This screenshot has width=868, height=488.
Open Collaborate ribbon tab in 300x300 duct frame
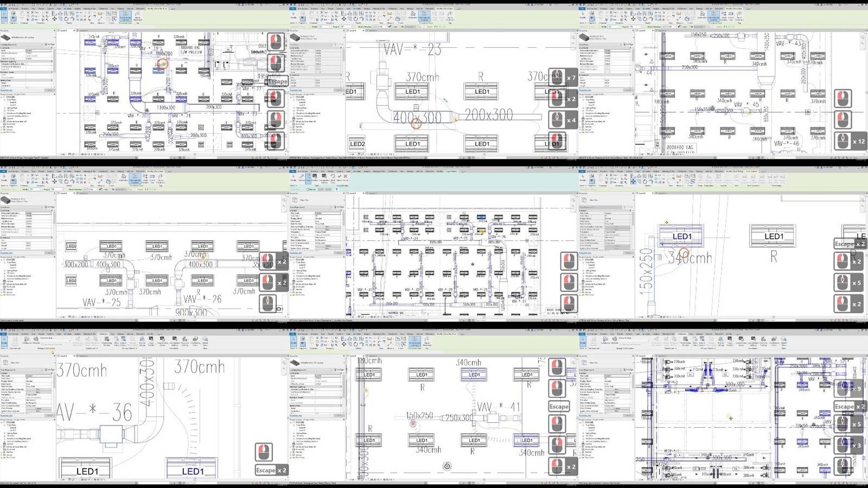pyautogui.click(x=682, y=334)
